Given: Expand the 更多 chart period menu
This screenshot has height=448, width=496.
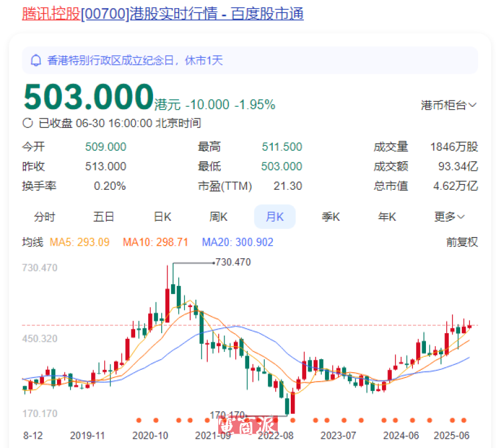Looking at the screenshot, I should pos(449,217).
